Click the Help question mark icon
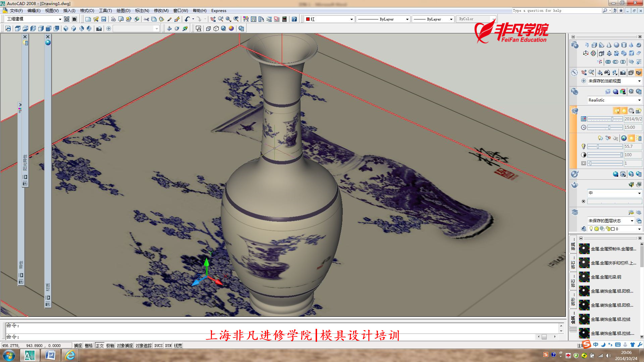The width and height of the screenshot is (644, 362). 294,19
